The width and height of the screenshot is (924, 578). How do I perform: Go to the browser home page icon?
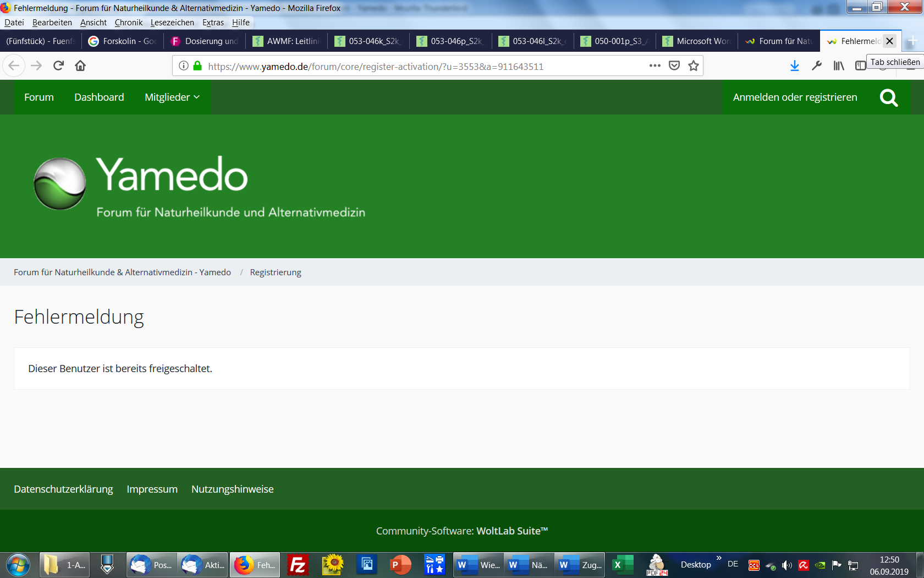(80, 66)
